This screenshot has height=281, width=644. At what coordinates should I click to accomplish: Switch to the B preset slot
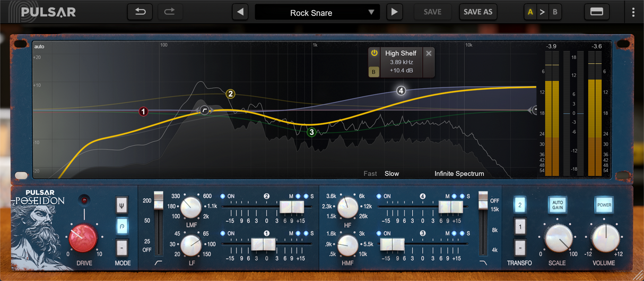(x=555, y=12)
